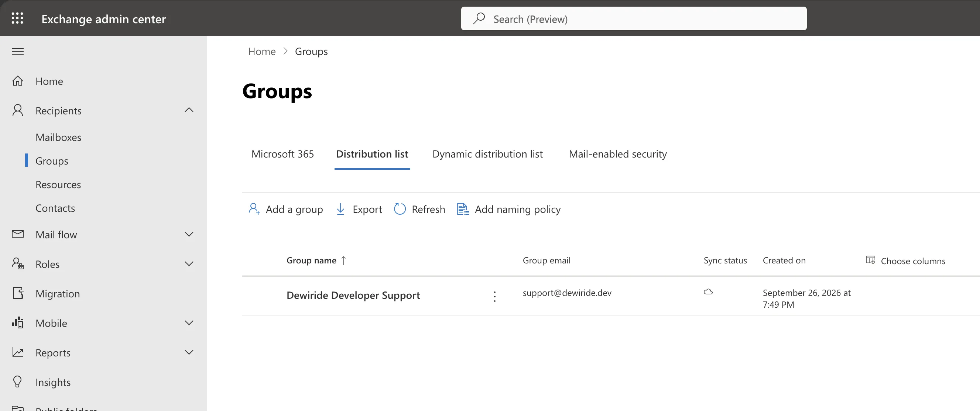The image size is (980, 411).
Task: Open the Dewiride Developer Support group
Action: (353, 295)
